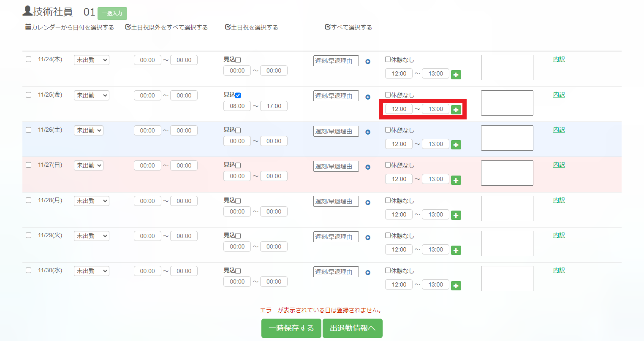Open the 未出勤 dropdown for 11/30

click(91, 271)
